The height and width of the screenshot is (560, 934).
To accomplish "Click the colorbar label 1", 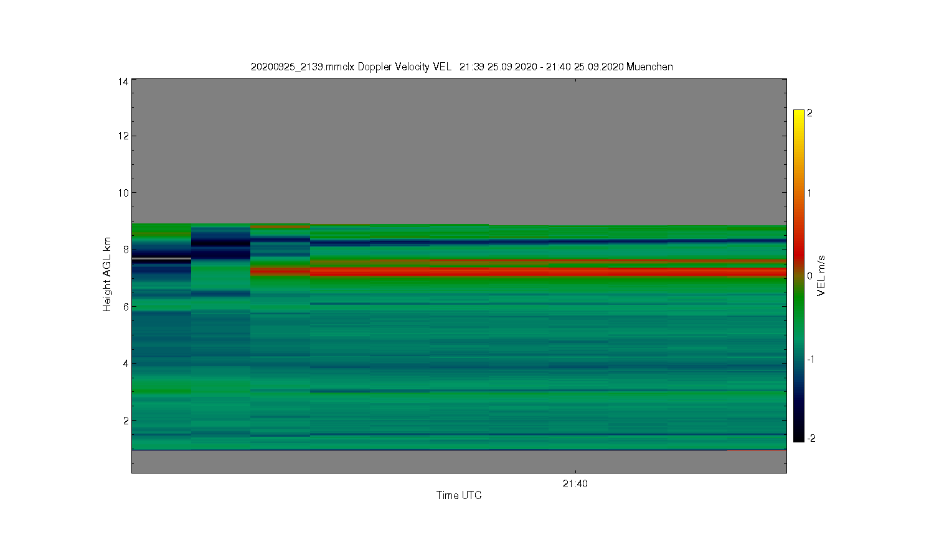I will [809, 193].
